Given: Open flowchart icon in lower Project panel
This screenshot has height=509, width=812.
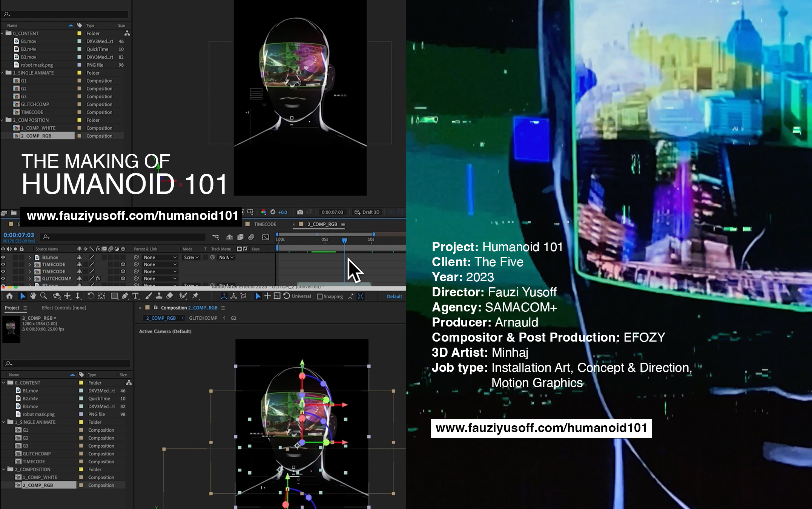Looking at the screenshot, I should [129, 383].
